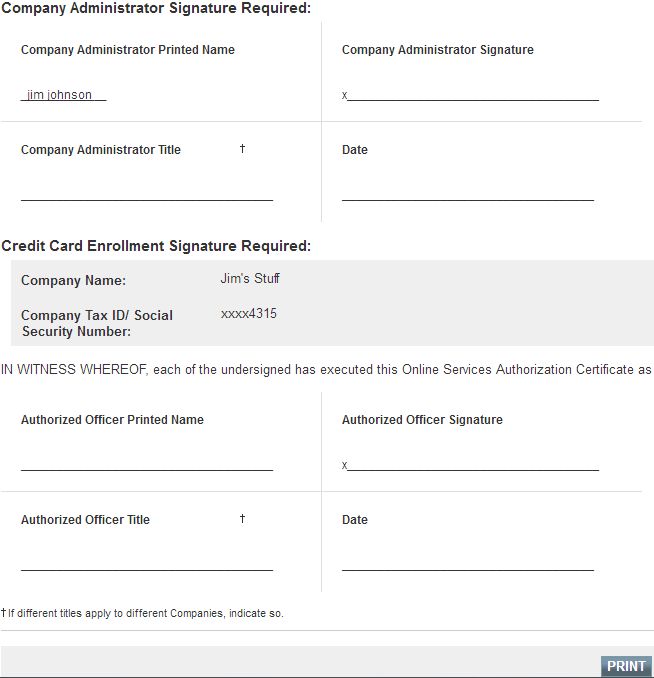Click the Authorized Officer Printed Name line

(x=147, y=470)
